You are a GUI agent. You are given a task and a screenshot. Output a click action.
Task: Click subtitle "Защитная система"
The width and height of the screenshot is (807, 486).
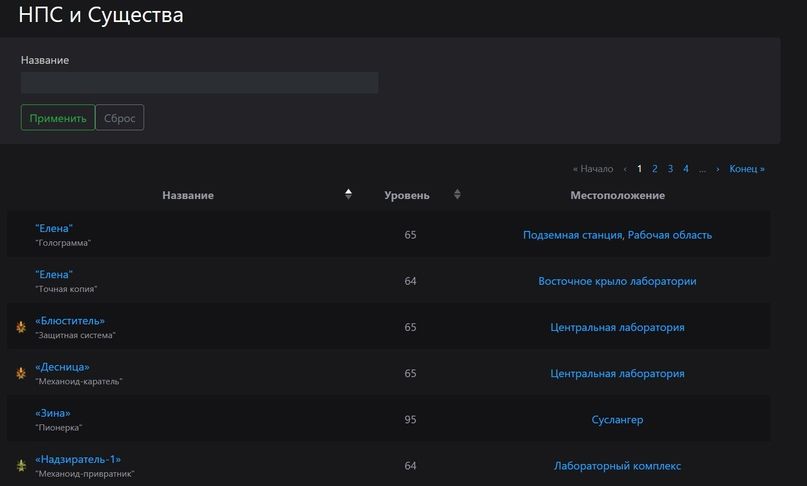coord(75,335)
